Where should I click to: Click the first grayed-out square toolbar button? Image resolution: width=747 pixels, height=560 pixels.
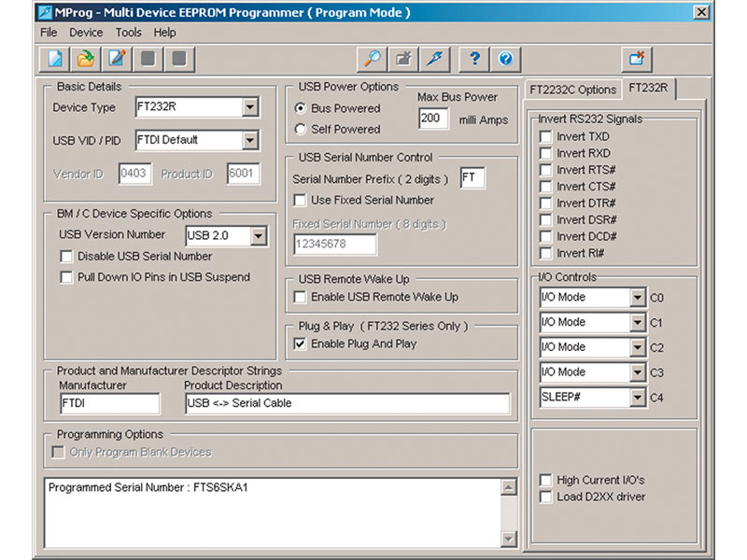pyautogui.click(x=148, y=59)
